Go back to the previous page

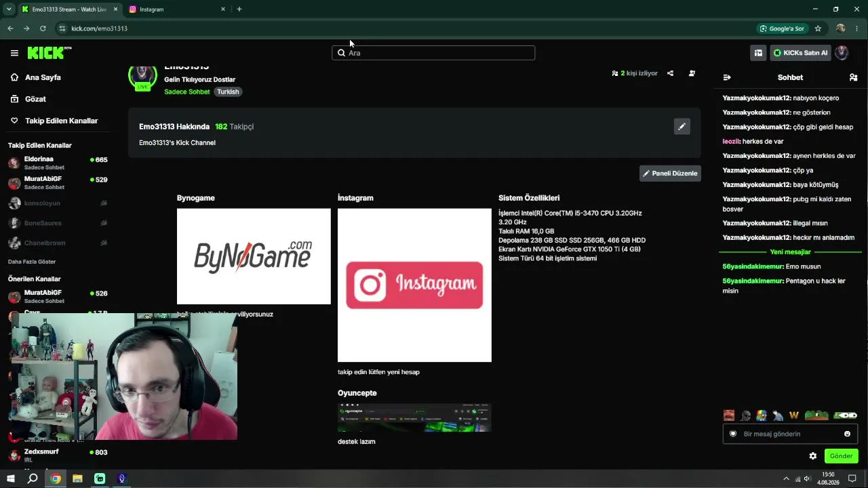click(x=10, y=28)
